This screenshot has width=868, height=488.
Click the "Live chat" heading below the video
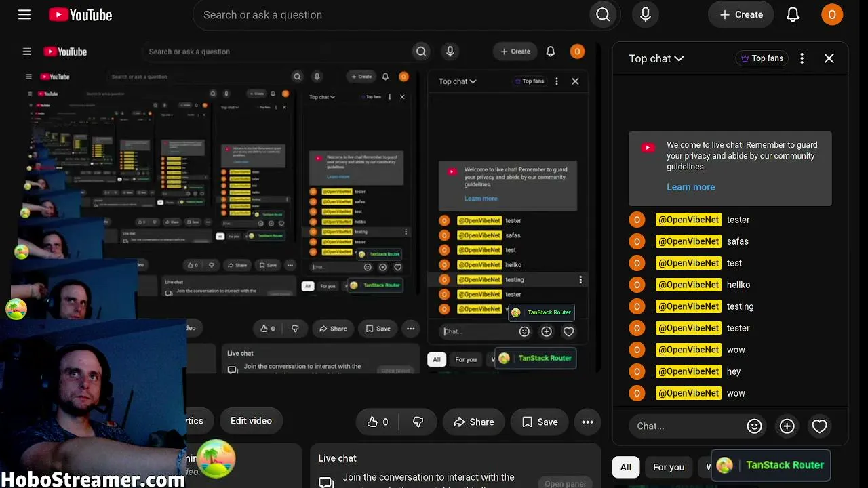pos(338,458)
